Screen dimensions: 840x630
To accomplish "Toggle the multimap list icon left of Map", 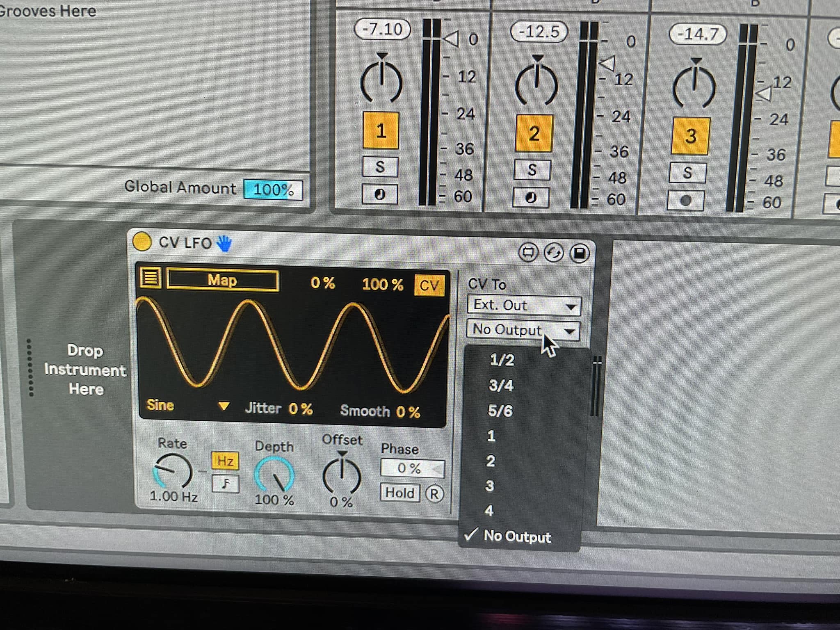I will point(151,278).
